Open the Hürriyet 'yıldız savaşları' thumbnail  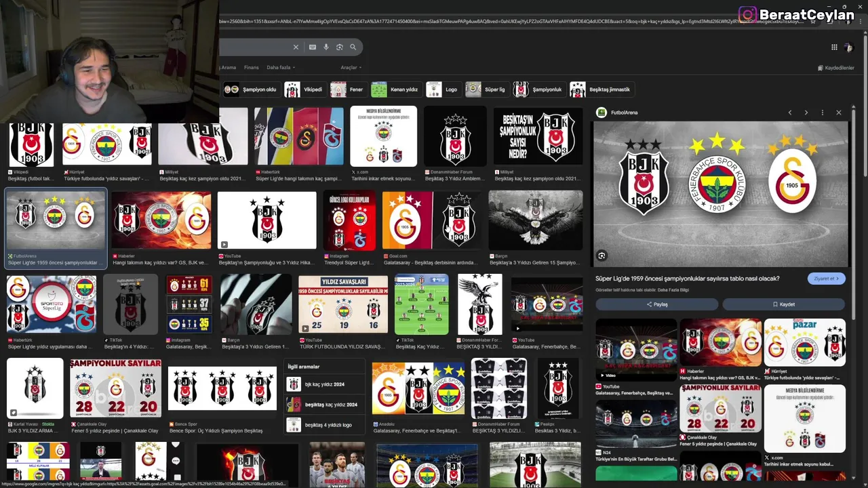click(107, 144)
